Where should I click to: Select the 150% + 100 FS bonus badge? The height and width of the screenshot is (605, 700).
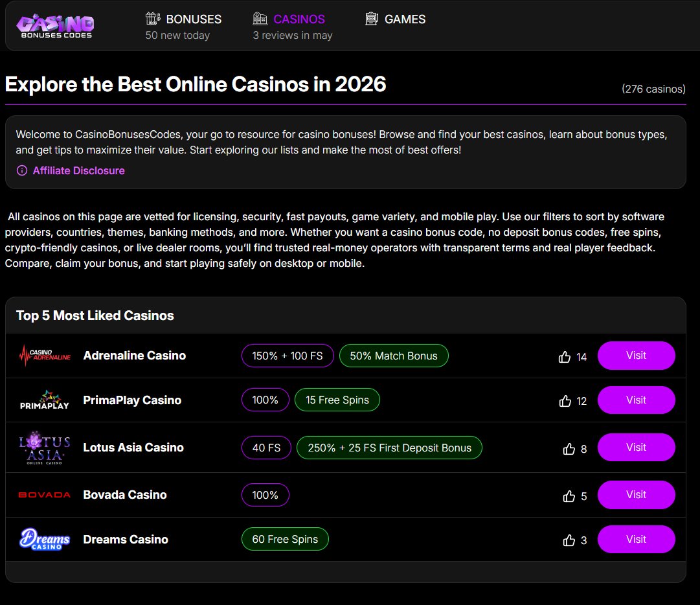click(288, 356)
